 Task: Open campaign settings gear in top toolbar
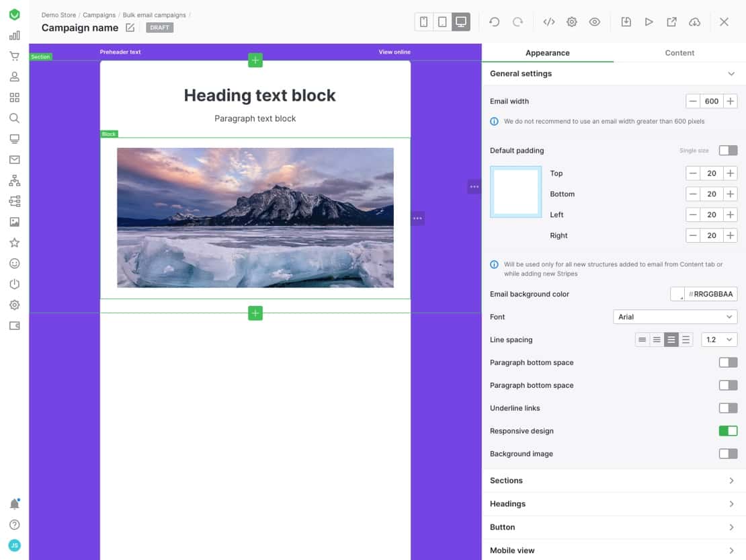(x=571, y=22)
